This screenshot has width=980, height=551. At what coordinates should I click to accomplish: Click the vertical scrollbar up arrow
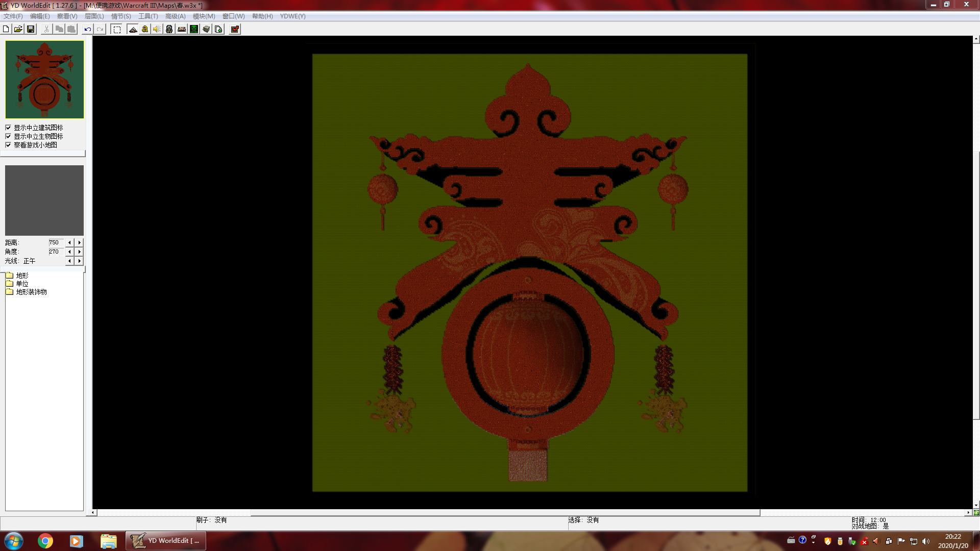tap(976, 39)
